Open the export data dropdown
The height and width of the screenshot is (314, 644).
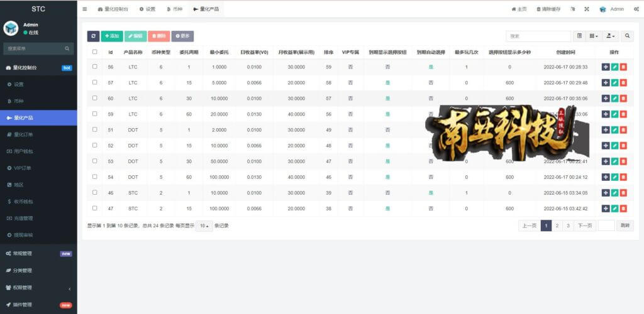tap(611, 36)
